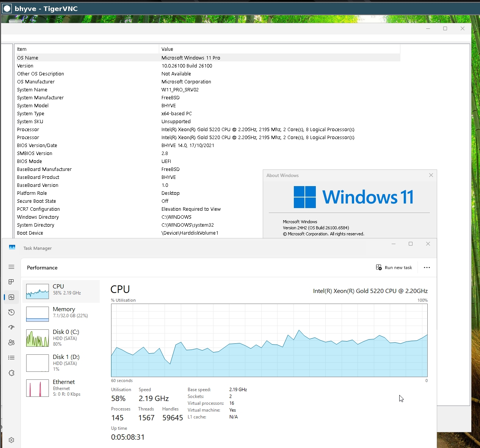The image size is (480, 448).
Task: Open the App history page icon
Action: 11,312
